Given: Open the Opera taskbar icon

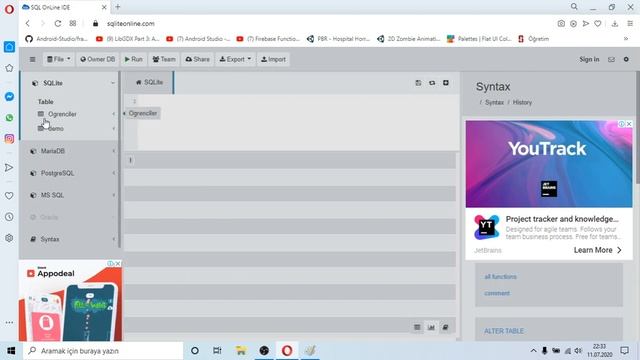Looking at the screenshot, I should point(287,351).
